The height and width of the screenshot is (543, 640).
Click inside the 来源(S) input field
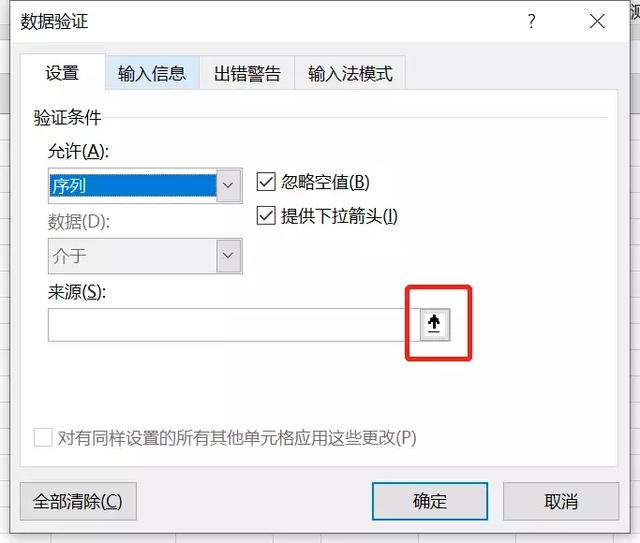234,325
